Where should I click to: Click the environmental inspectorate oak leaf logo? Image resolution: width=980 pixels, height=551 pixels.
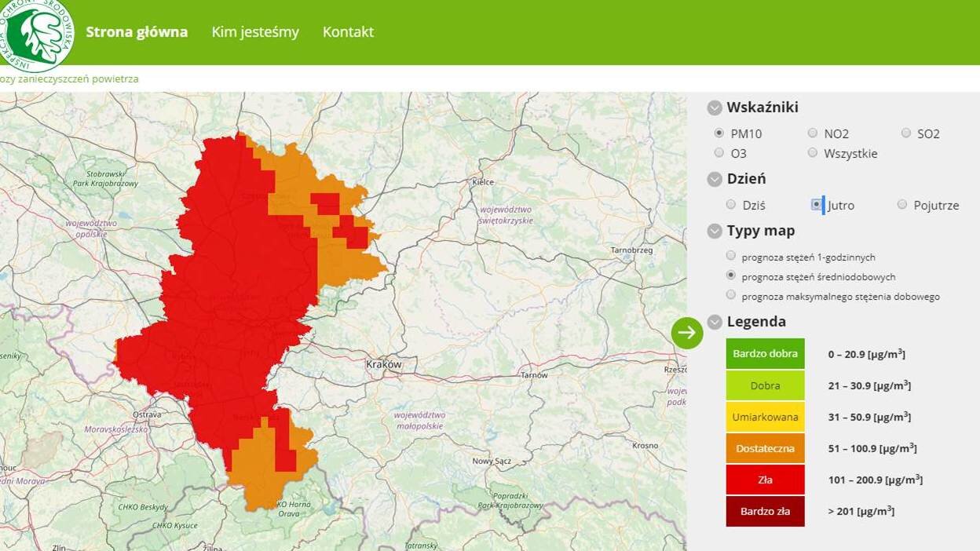click(35, 33)
